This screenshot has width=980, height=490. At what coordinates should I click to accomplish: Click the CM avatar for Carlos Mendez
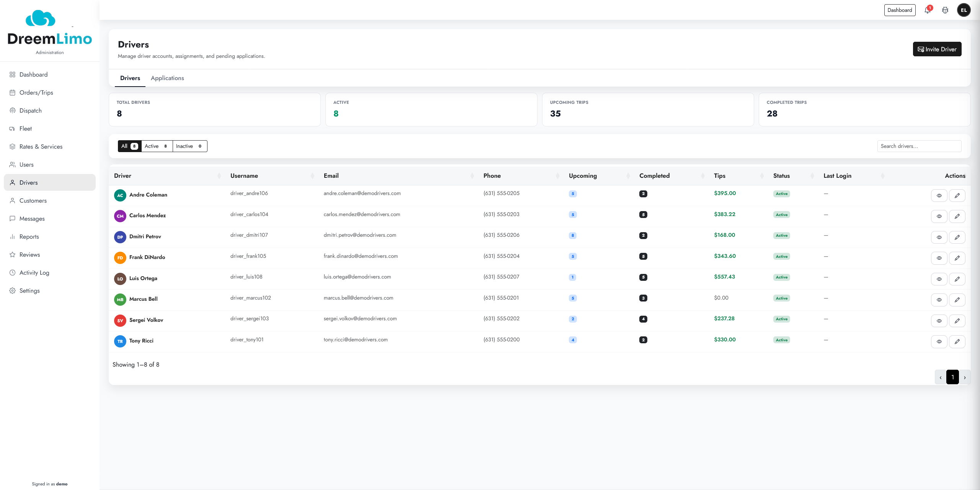click(120, 216)
